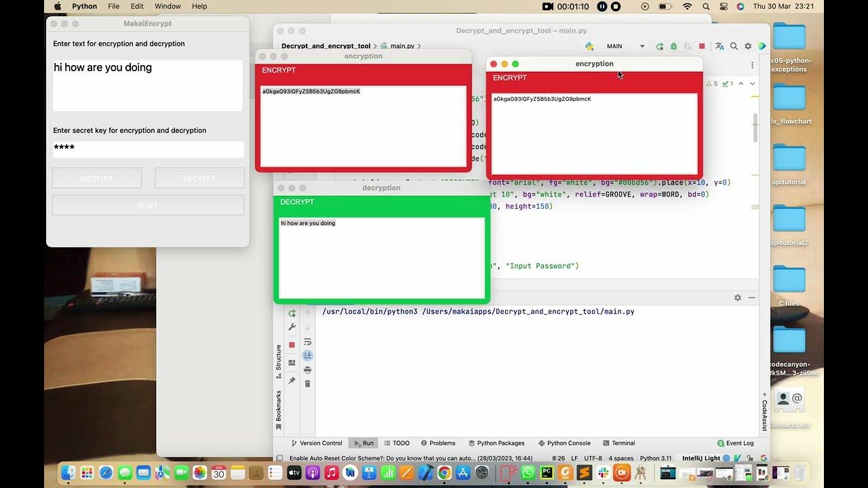
Task: Open Finder from the Dock
Action: [x=68, y=472]
